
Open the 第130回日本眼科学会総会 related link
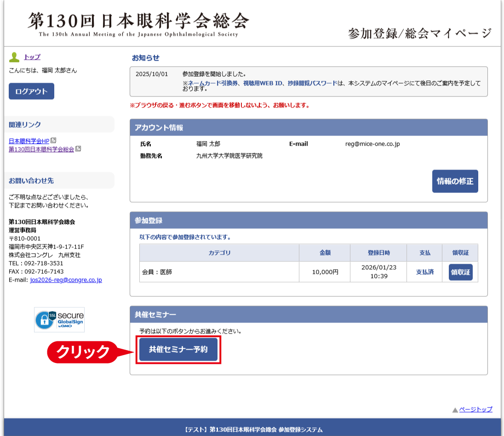coord(41,149)
